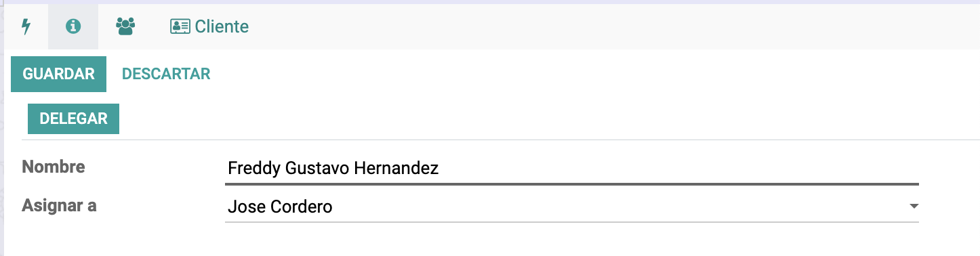This screenshot has height=256, width=980.
Task: Click the ID card icon beside Cliente
Action: tap(180, 26)
